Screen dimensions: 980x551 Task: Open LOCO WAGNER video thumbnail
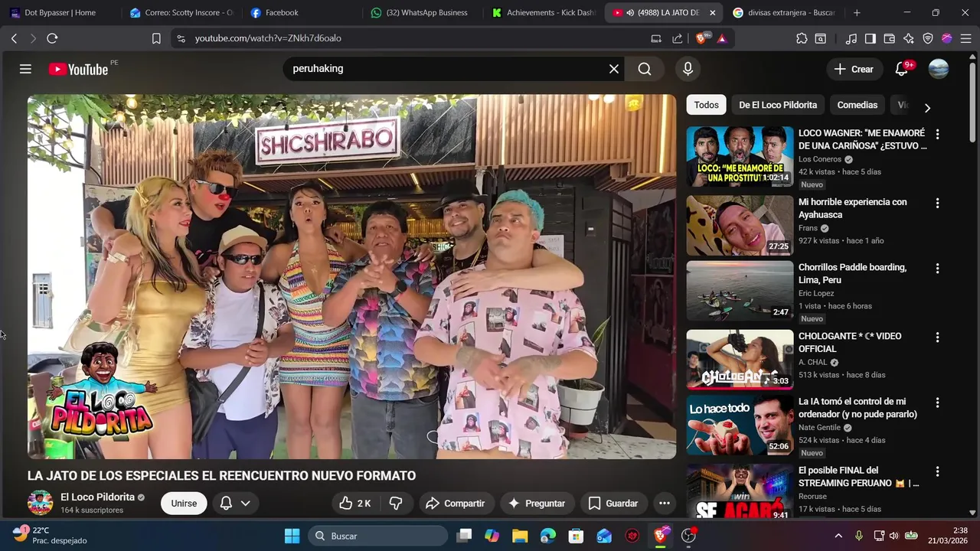(740, 157)
